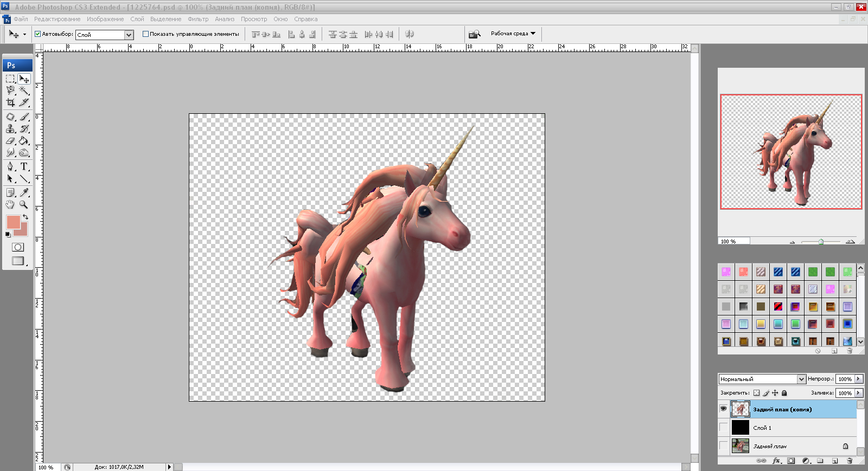Change the screen mode button
868x471 pixels.
click(18, 261)
